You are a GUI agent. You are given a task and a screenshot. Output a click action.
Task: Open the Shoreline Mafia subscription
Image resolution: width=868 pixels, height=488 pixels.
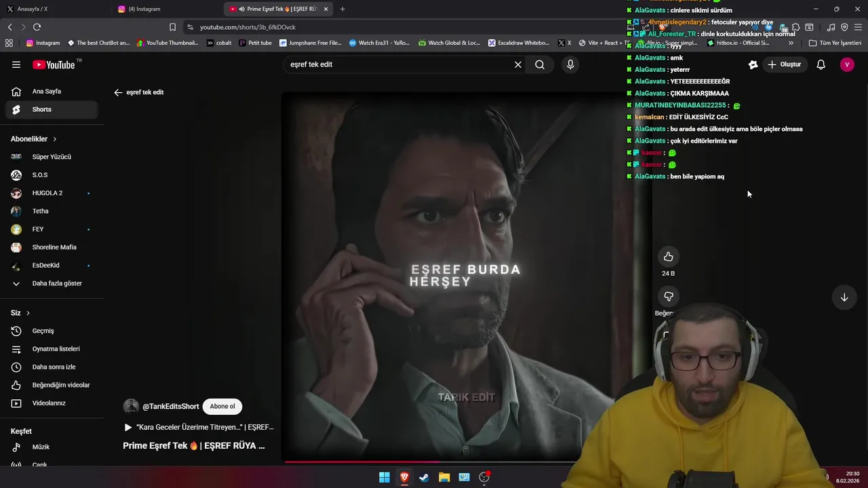[51, 247]
